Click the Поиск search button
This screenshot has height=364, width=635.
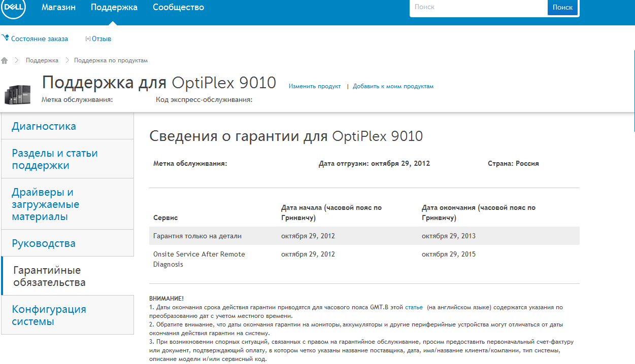point(562,8)
